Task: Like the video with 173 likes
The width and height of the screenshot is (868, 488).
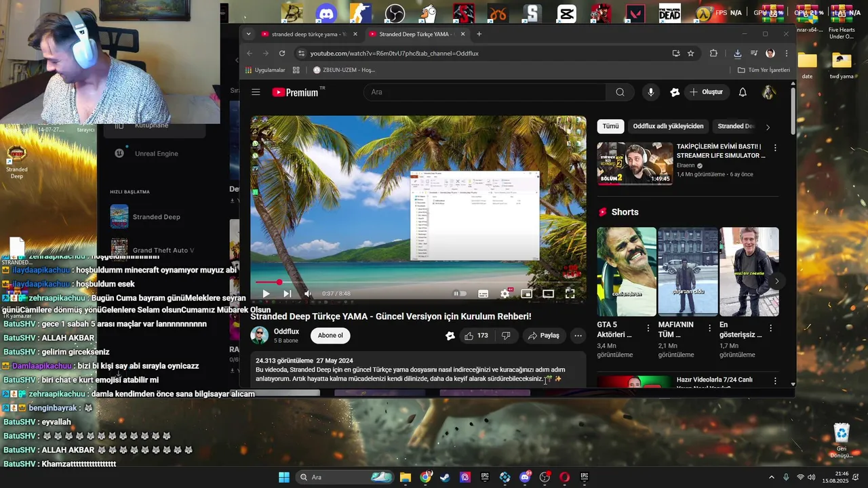Action: [x=477, y=335]
